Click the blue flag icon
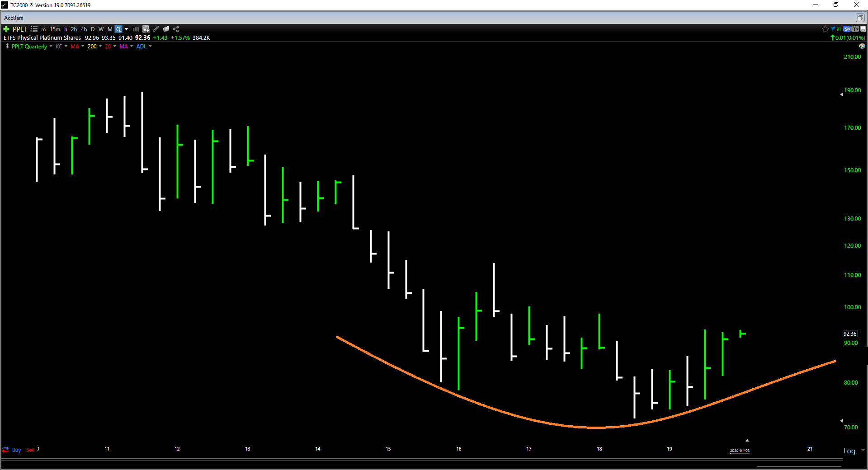 (833, 29)
